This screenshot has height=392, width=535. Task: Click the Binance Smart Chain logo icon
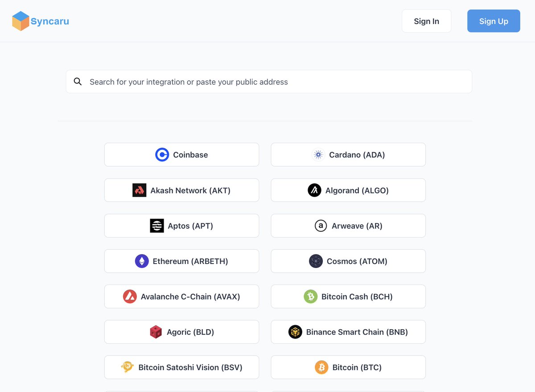coord(295,332)
